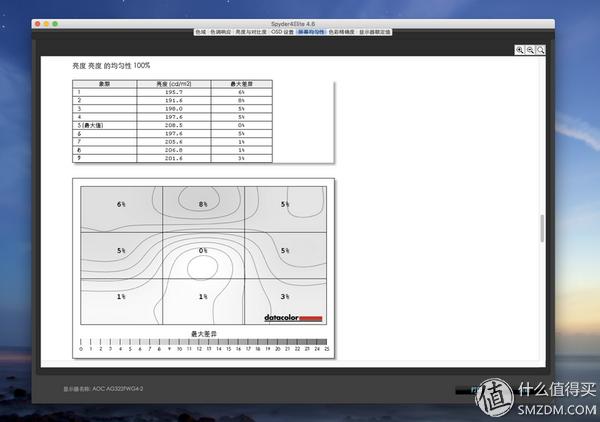Click luminance value 208.5 in table
This screenshot has width=600, height=422.
pos(174,125)
